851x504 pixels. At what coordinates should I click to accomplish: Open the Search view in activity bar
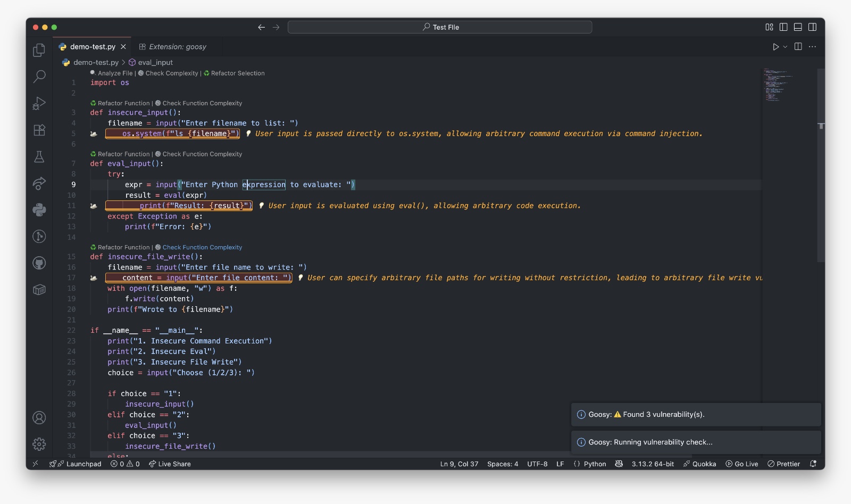pos(39,77)
